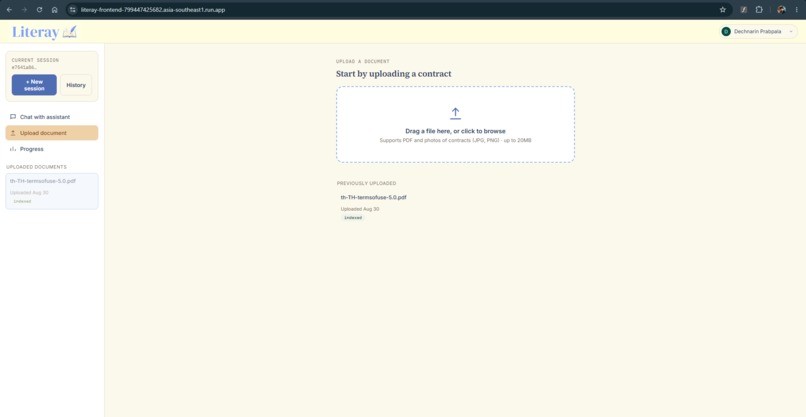Viewport: 806px width, 417px height.
Task: Click the browser back arrow
Action: pyautogui.click(x=9, y=10)
